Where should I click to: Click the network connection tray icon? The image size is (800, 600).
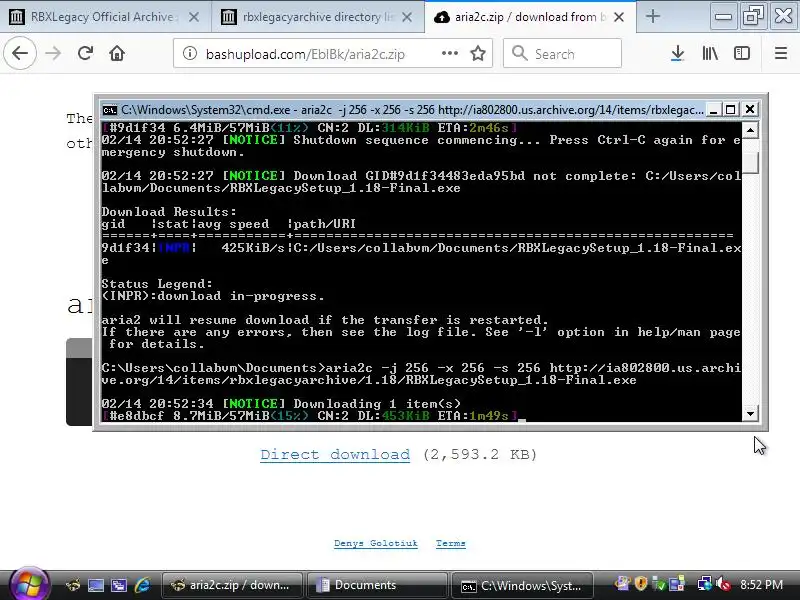[x=705, y=583]
